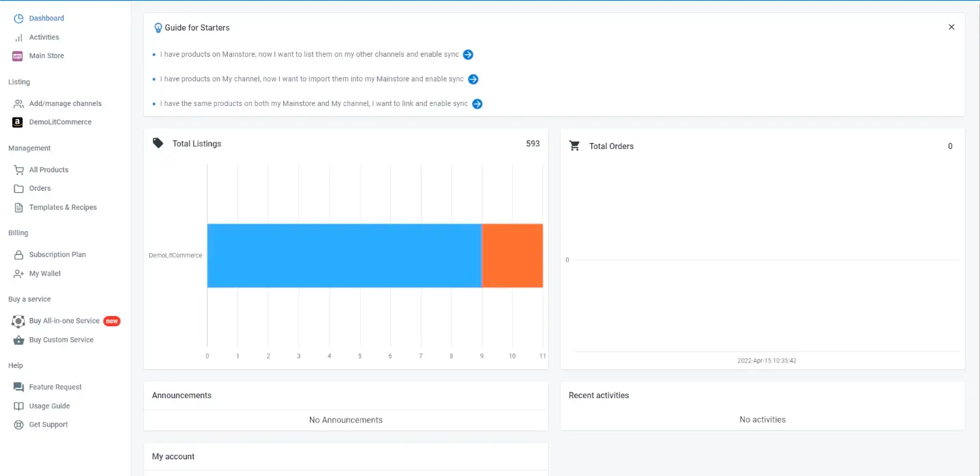Open Templates & Recipes
This screenshot has width=980, height=476.
point(63,207)
